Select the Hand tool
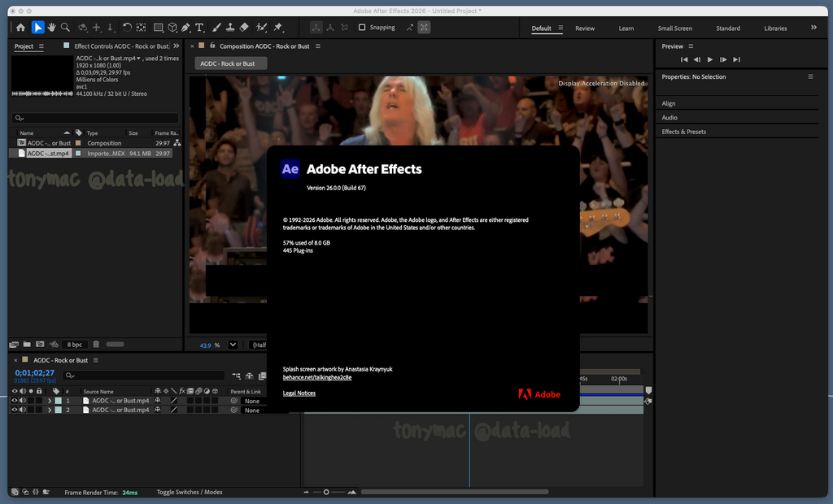 (x=51, y=27)
